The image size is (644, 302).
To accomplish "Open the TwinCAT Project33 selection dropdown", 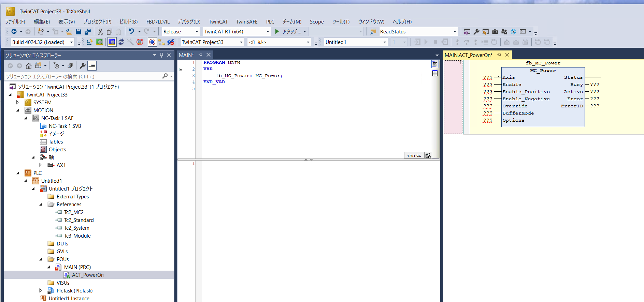I will coord(241,42).
